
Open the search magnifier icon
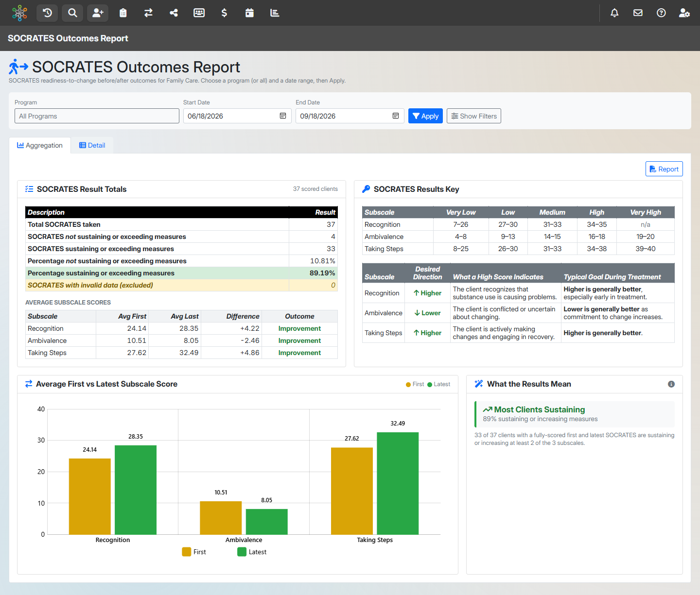72,13
